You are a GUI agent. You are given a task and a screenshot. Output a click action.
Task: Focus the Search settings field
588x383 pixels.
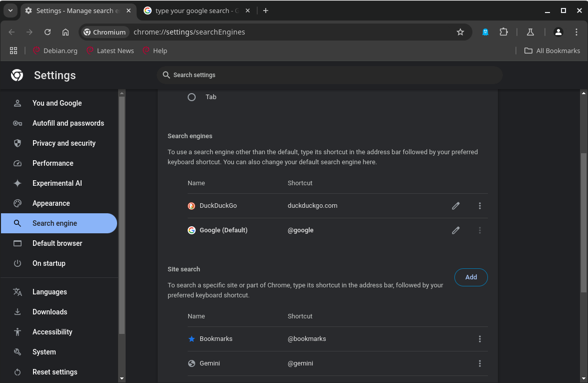pos(330,75)
